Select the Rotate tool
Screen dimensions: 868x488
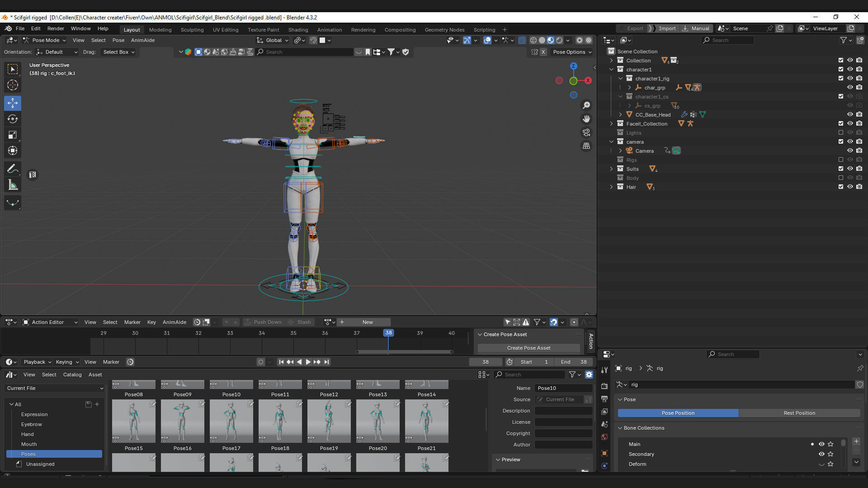coord(13,119)
